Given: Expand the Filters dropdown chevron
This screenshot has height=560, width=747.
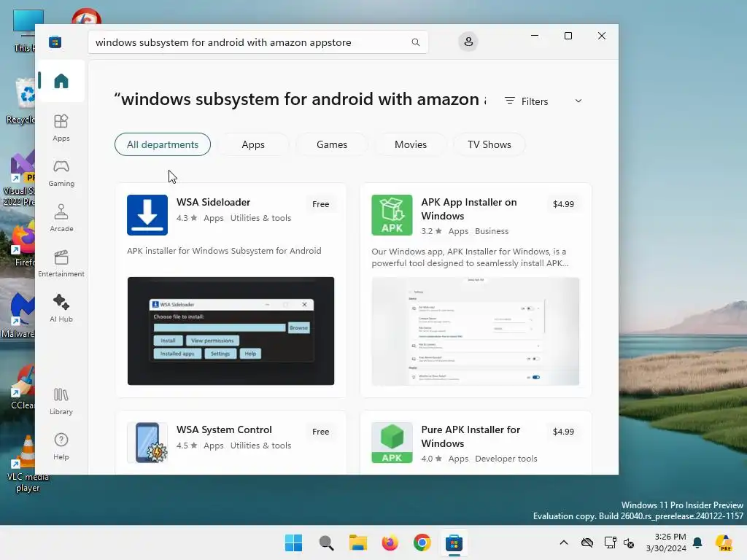Looking at the screenshot, I should (578, 101).
